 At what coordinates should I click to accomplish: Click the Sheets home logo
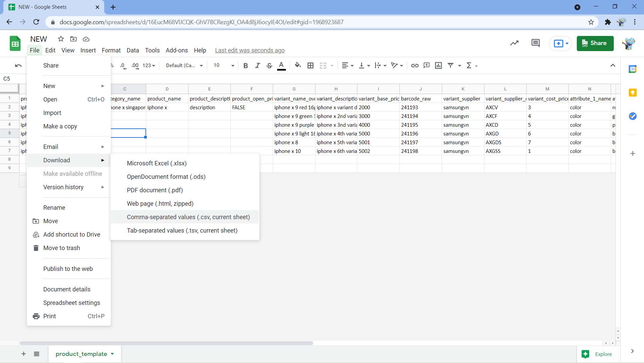(15, 43)
